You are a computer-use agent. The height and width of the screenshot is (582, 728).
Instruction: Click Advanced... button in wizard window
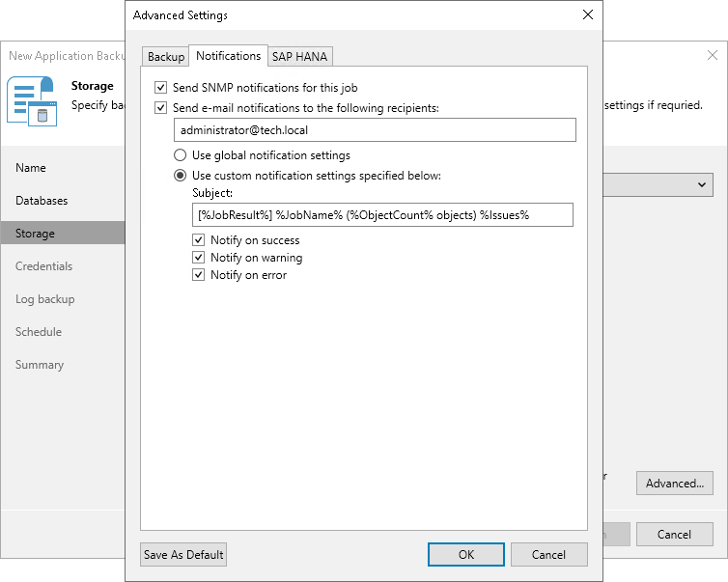[x=675, y=484]
